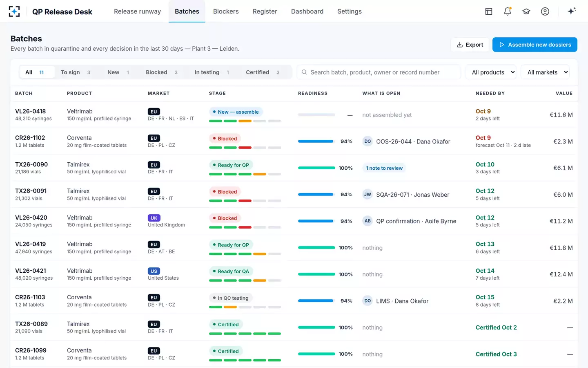Click In QC testing stage pill
This screenshot has height=368, width=588.
231,298
